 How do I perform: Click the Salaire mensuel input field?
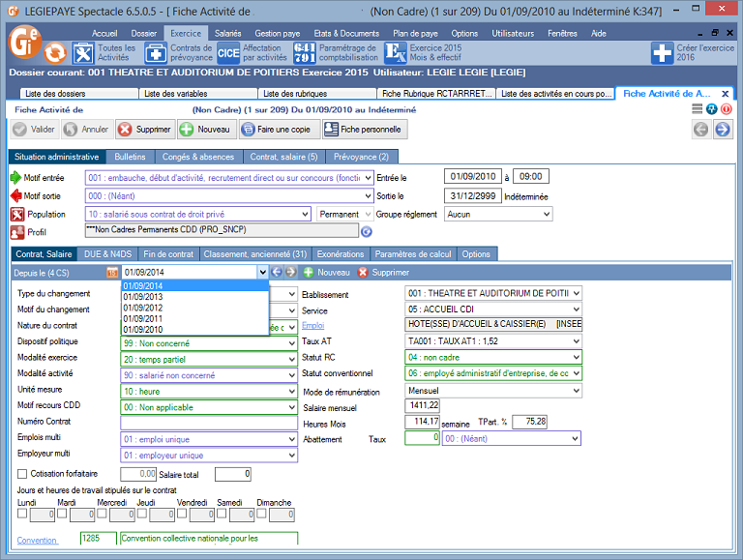pyautogui.click(x=423, y=405)
